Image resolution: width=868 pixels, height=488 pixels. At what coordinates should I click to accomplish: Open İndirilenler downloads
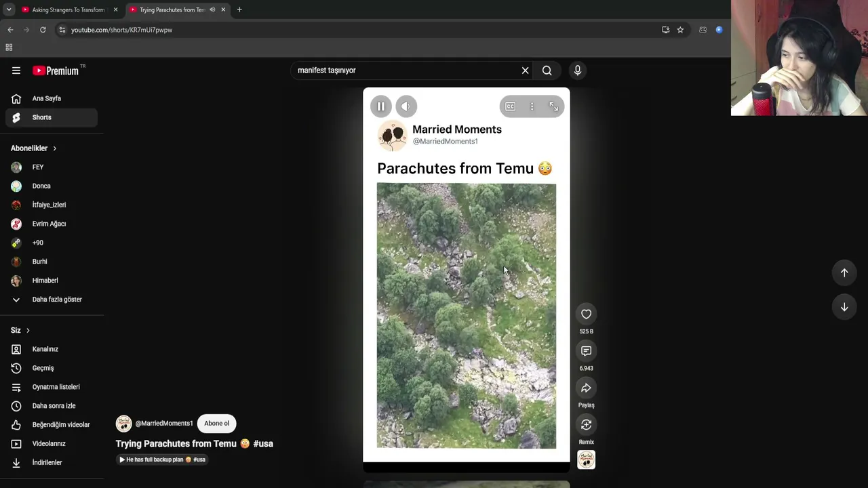point(52,463)
